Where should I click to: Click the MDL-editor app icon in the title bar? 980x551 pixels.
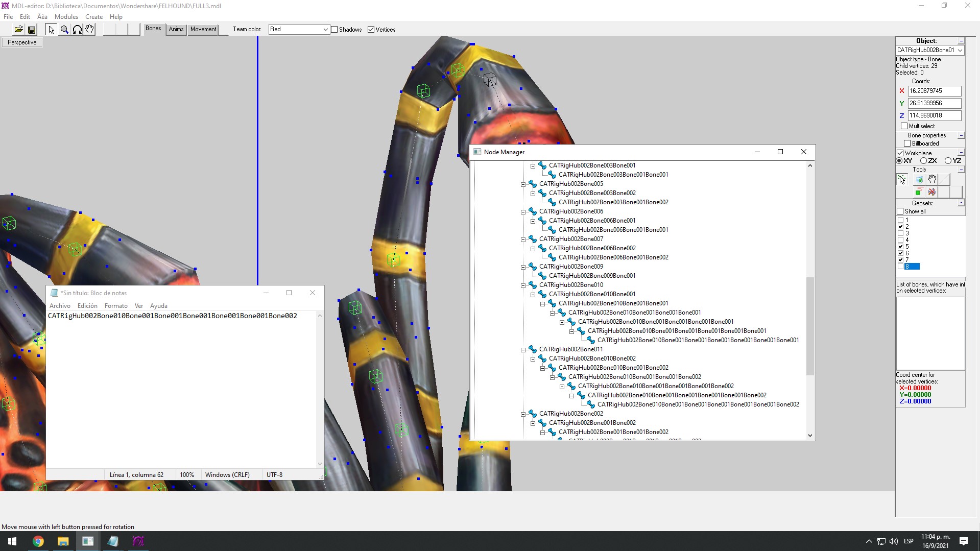tap(5, 6)
